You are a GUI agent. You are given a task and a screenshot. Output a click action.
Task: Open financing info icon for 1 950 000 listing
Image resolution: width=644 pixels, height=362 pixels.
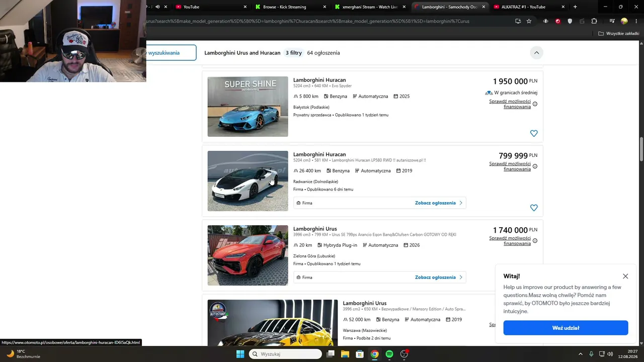click(x=535, y=104)
